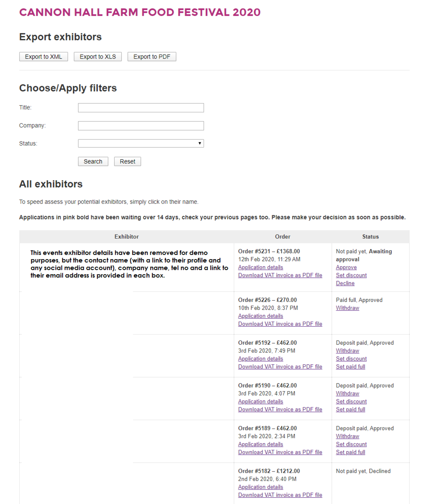Click the date '3rd Feb 2020, 4:07 PM'
Viewport: 421px width, 504px height.
[x=267, y=393]
